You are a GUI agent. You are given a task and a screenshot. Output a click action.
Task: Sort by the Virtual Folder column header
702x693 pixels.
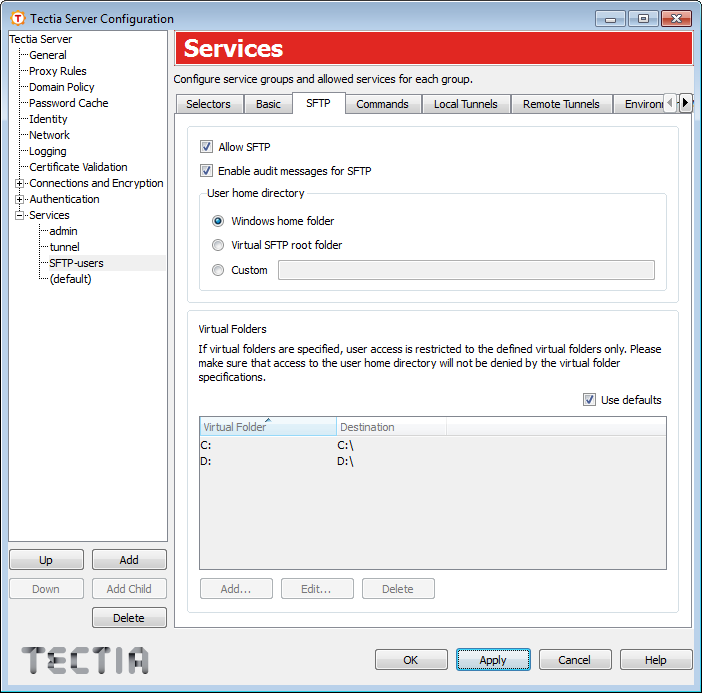(x=268, y=427)
